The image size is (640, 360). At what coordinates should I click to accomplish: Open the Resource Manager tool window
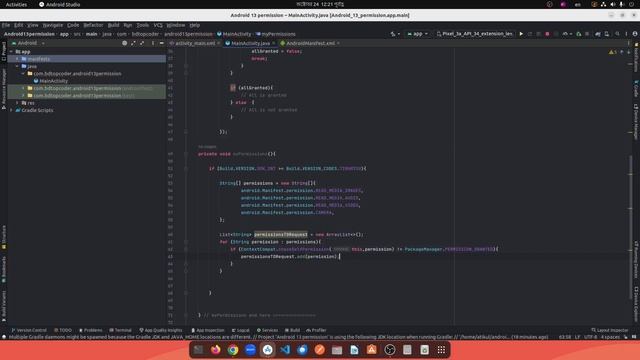[4, 88]
